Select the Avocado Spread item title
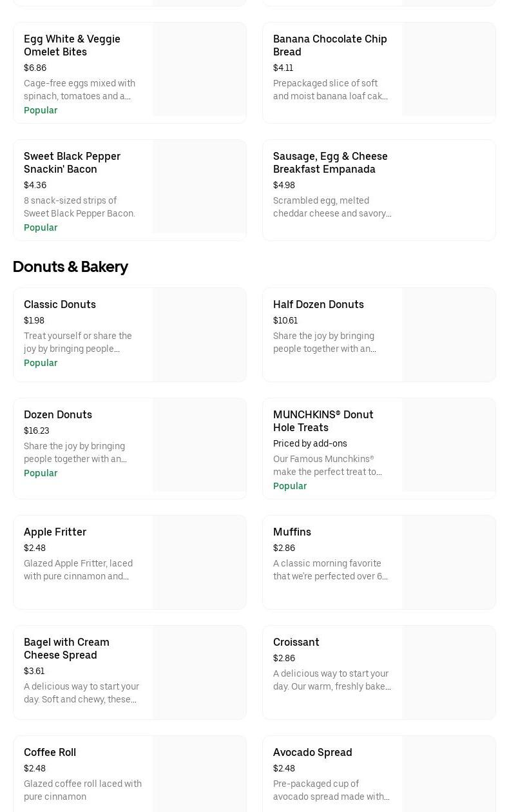Screen dimensions: 518x812 (312, 752)
